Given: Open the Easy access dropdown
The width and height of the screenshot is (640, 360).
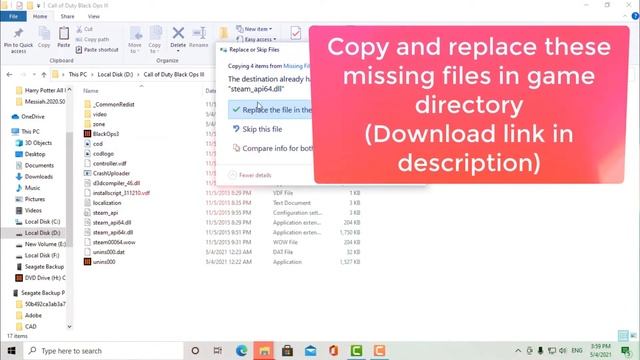Looking at the screenshot, I should [x=256, y=40].
